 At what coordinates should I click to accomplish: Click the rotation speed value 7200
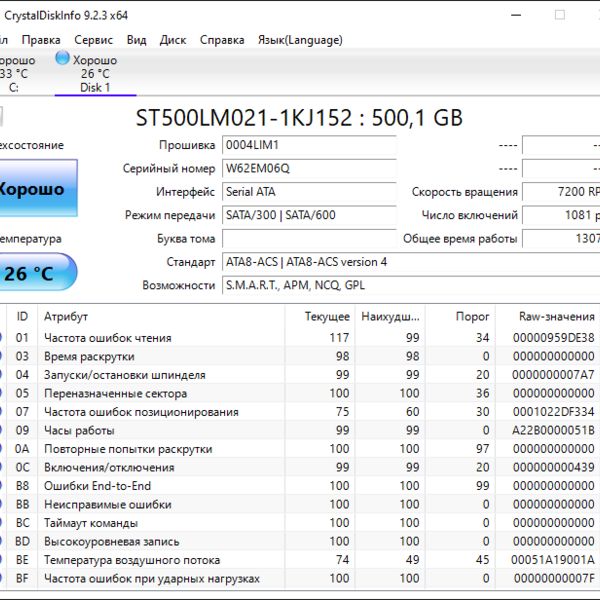(561, 192)
